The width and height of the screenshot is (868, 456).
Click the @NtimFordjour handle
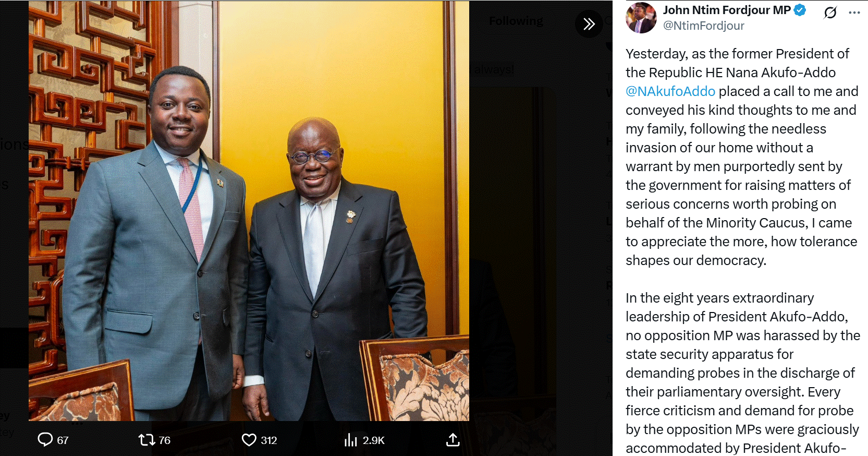pyautogui.click(x=703, y=26)
